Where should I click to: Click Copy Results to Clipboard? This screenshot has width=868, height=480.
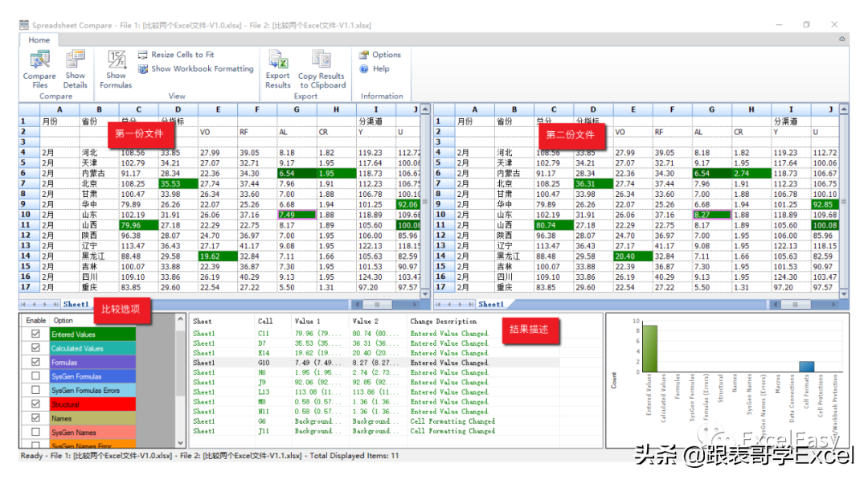tap(321, 69)
